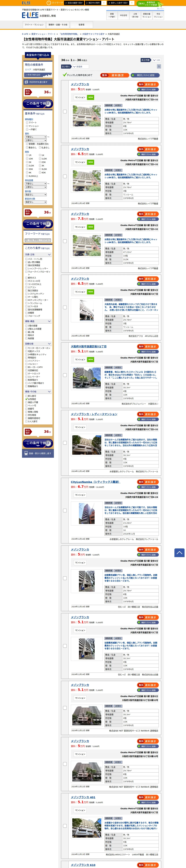Check 敷金なし option
The image size is (186, 868).
27,147
